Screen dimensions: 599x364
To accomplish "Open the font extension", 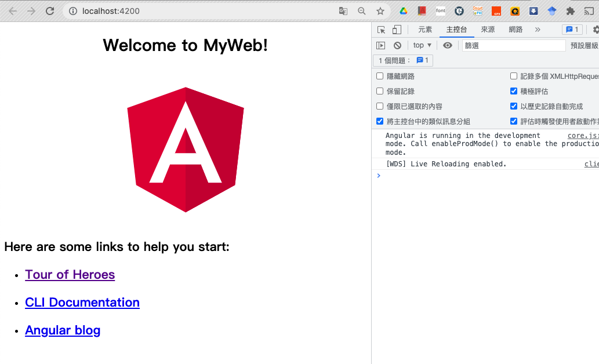I will click(x=441, y=11).
